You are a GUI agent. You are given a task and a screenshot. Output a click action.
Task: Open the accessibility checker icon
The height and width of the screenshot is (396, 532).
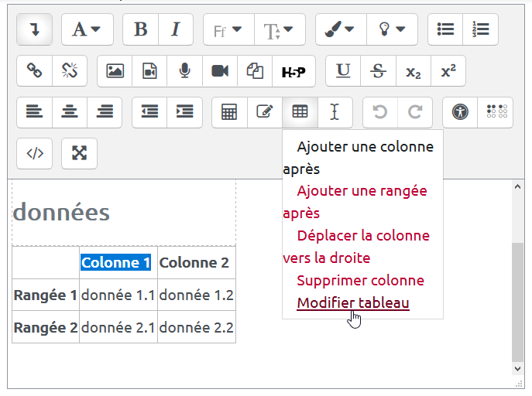pyautogui.click(x=460, y=112)
